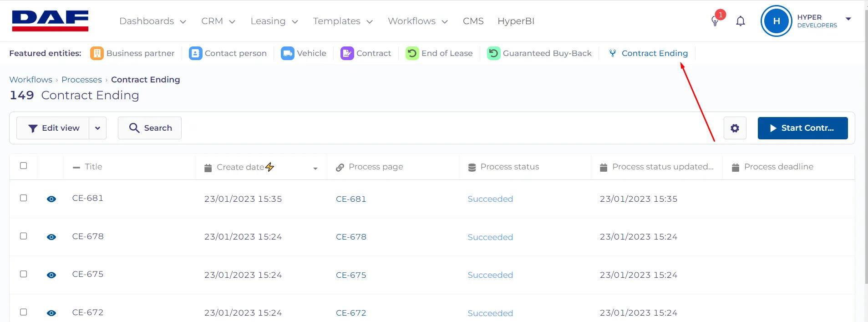Screen dimensions: 868x322
Task: Click the calendar icon in Process status updated header
Action: (x=604, y=168)
